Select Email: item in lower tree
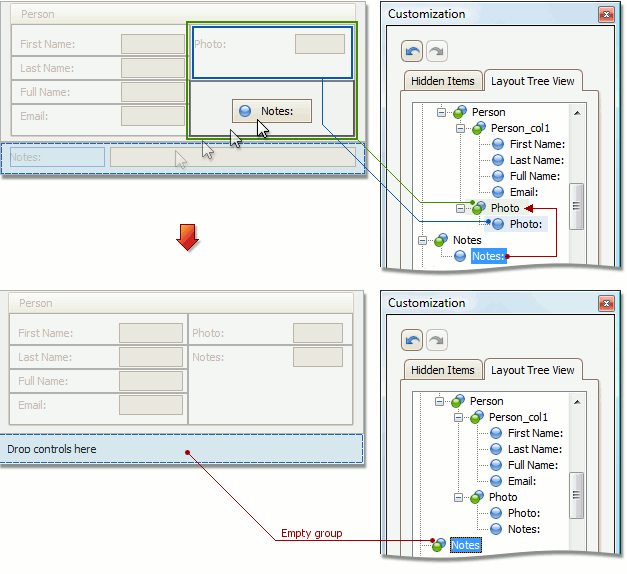Viewport: 627px width, 574px height. 522,481
